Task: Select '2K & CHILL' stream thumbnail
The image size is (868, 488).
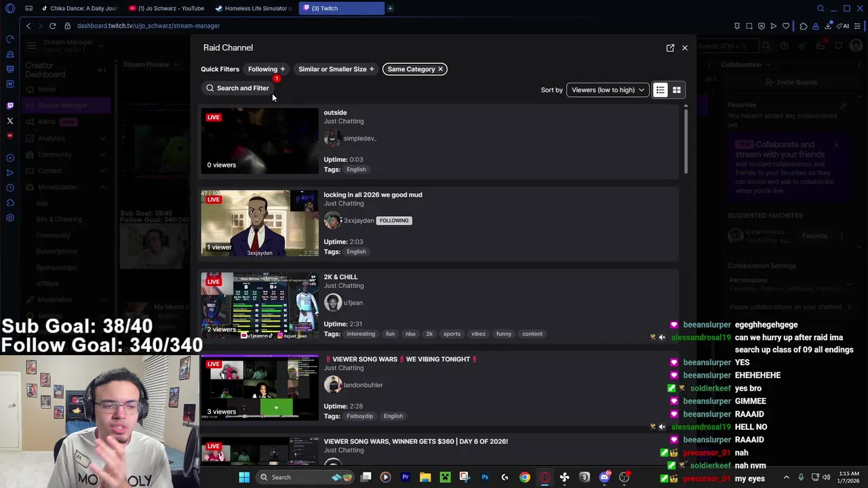Action: (259, 305)
